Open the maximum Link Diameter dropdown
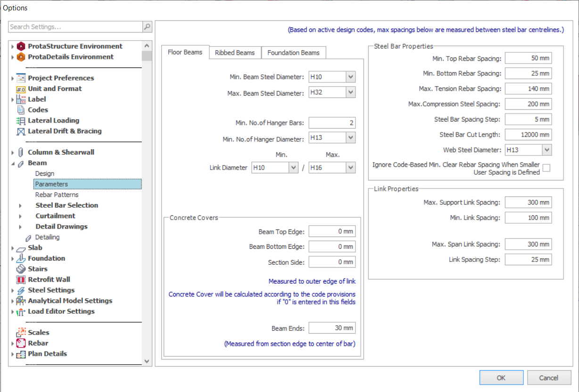The image size is (579, 392). pyautogui.click(x=350, y=167)
